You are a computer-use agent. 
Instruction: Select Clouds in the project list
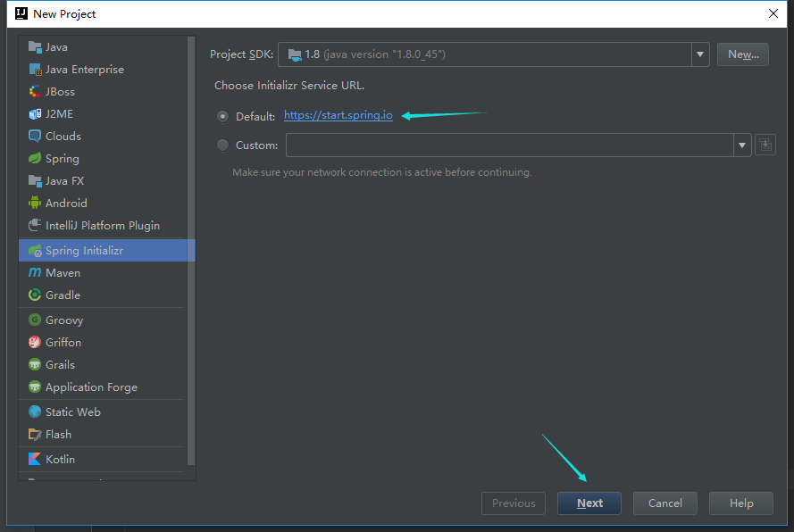(102, 137)
